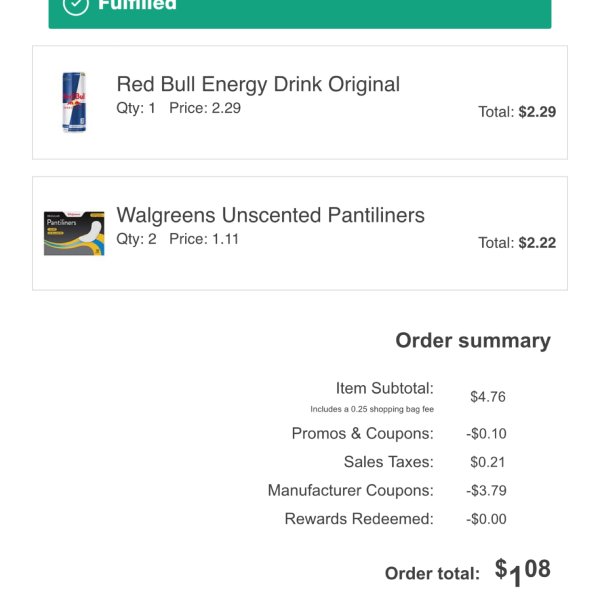Click the green Fulfilled status banner
The image size is (600, 600).
(x=300, y=11)
